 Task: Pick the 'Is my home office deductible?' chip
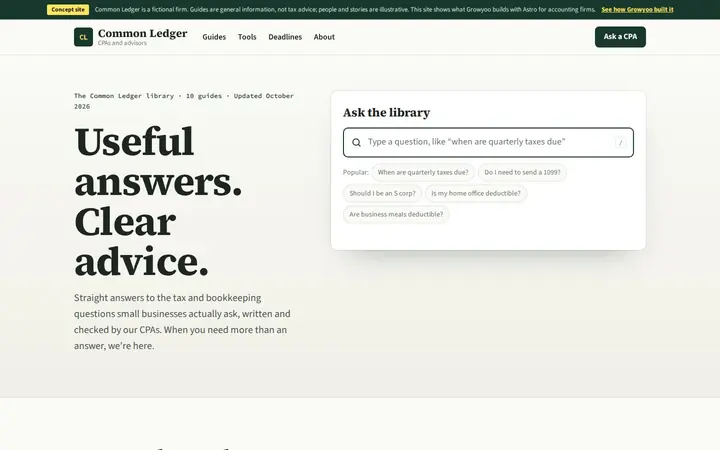[x=476, y=193]
